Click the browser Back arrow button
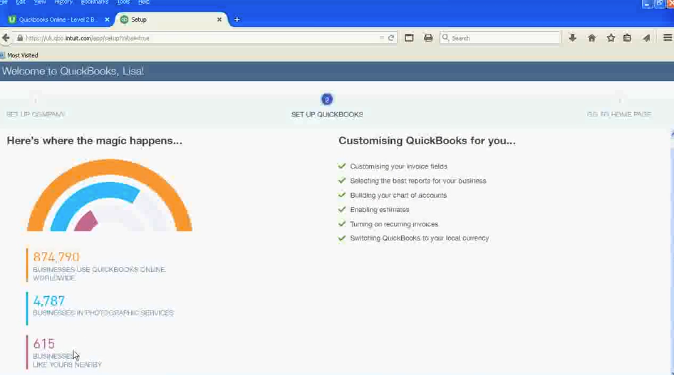The image size is (674, 375). click(x=6, y=38)
